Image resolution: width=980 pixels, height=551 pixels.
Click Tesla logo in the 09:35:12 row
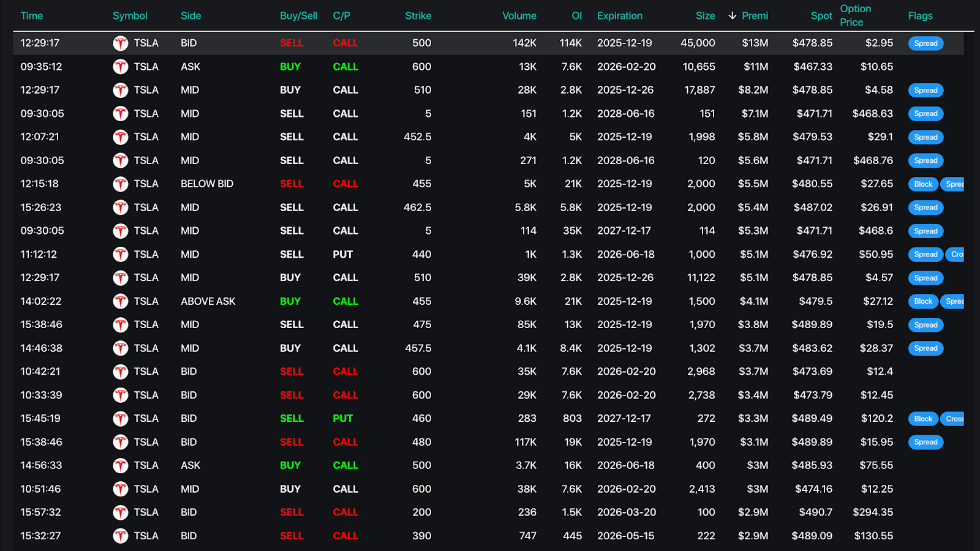coord(121,67)
